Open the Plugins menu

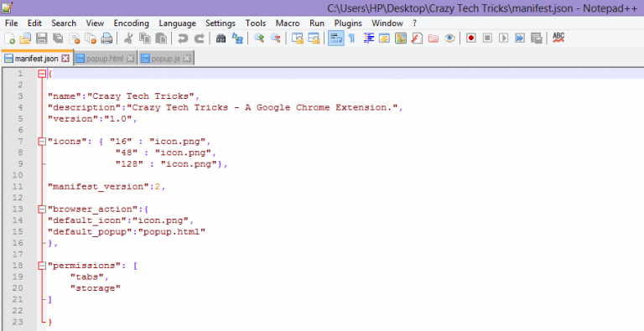coord(348,23)
